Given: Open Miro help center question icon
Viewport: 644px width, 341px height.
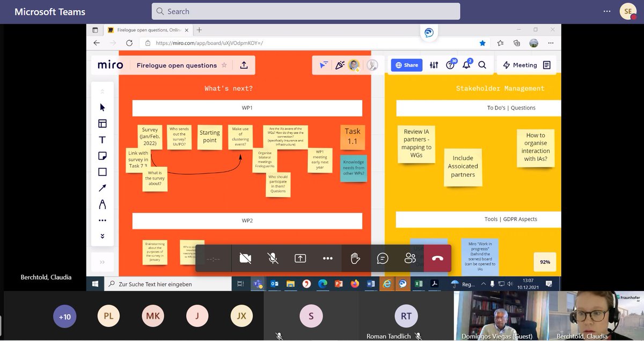Looking at the screenshot, I should (x=450, y=65).
